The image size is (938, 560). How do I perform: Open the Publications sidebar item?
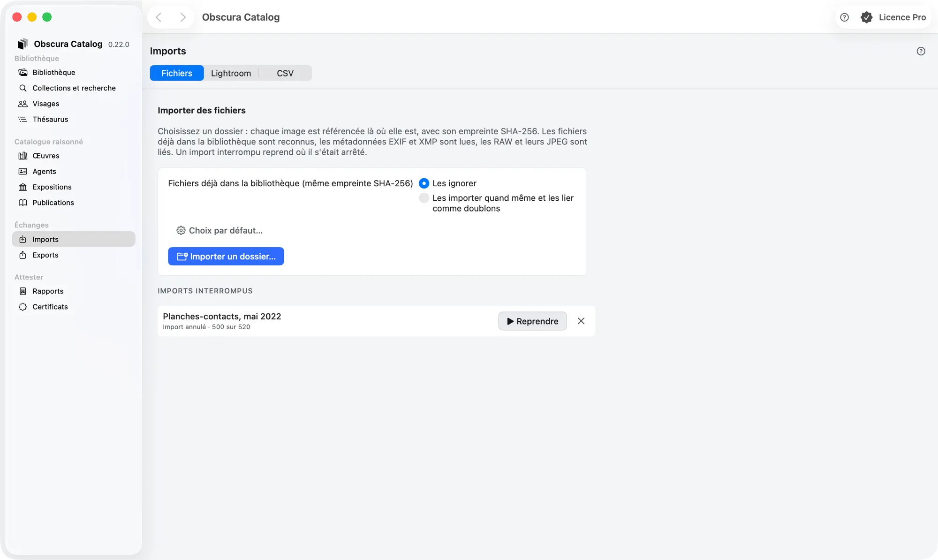74,203
